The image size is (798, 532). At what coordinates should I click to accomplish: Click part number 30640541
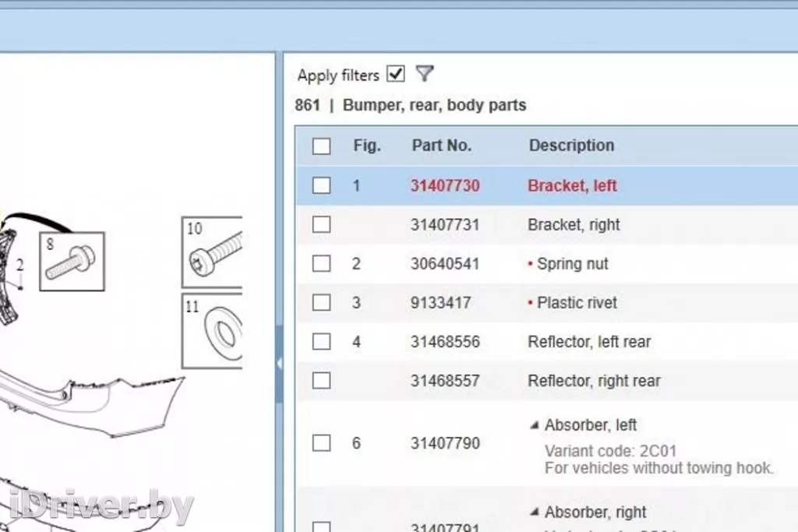tap(445, 264)
